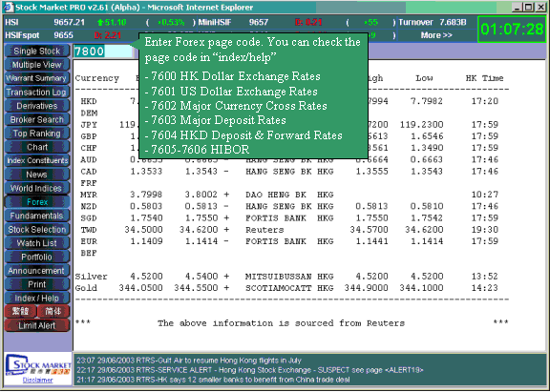Open the Chart view
This screenshot has height=392, width=550.
tap(37, 147)
